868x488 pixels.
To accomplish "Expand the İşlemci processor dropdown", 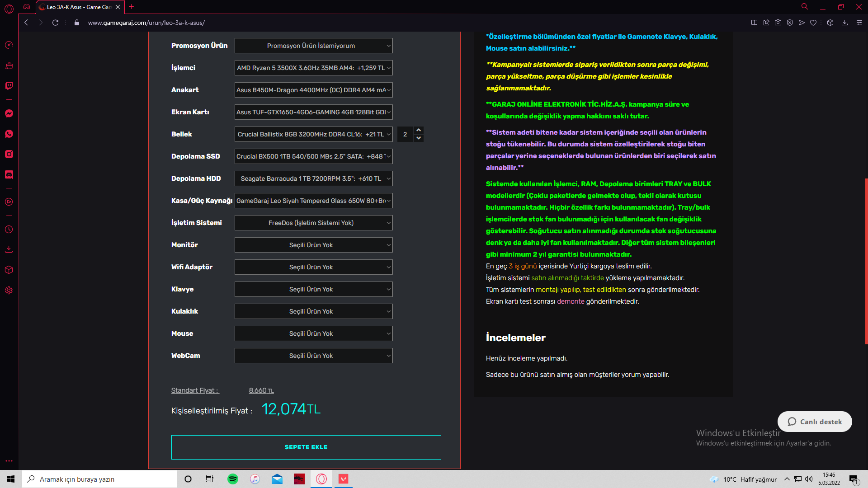I will tap(313, 68).
